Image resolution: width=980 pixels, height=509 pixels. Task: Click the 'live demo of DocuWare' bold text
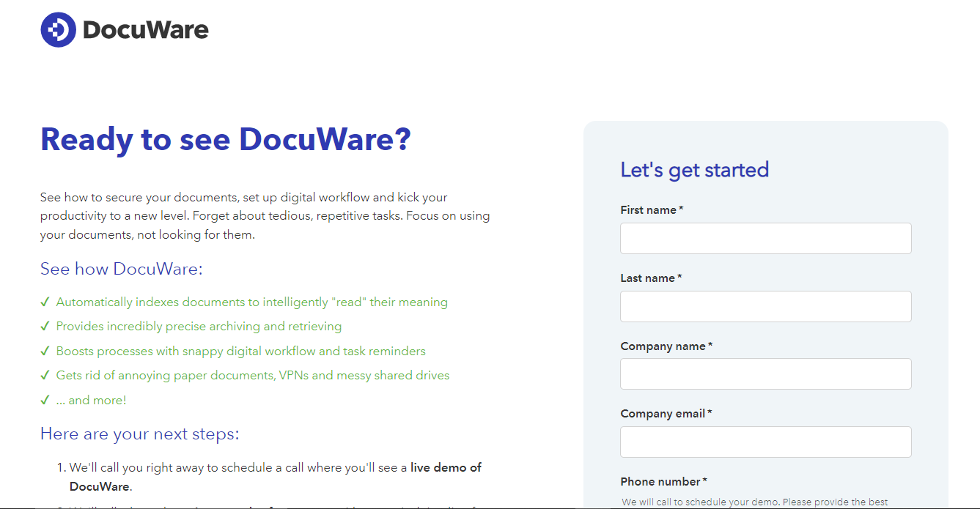click(x=276, y=477)
